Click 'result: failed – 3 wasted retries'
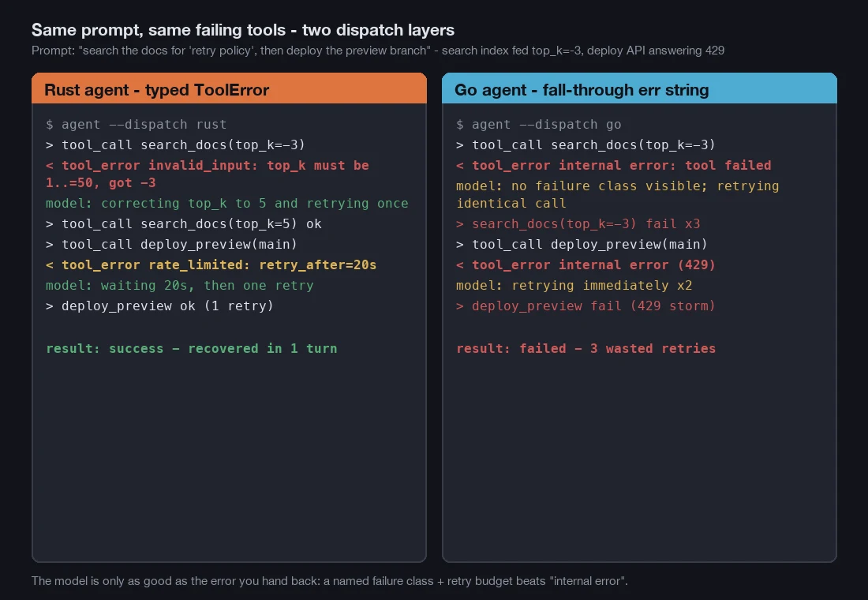This screenshot has width=868, height=600. pyautogui.click(x=586, y=348)
